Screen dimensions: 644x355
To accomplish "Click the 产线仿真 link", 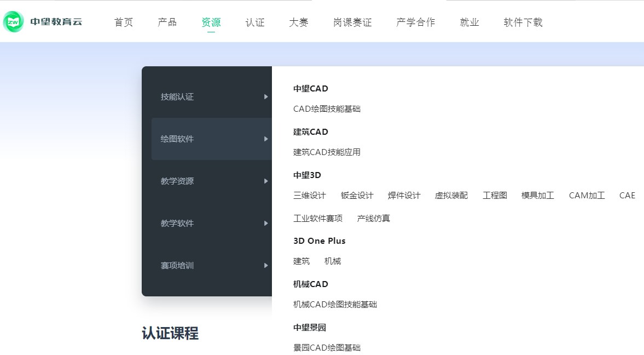I will pos(373,219).
